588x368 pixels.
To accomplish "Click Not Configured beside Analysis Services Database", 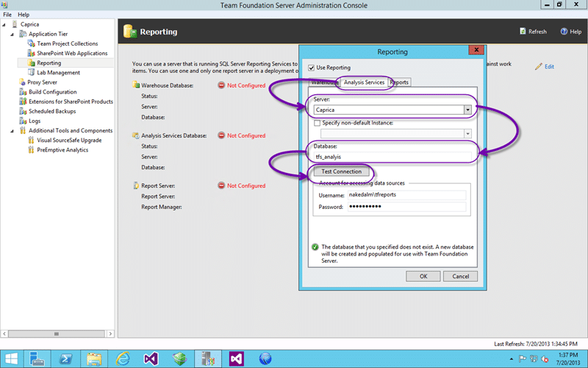I will coord(246,135).
